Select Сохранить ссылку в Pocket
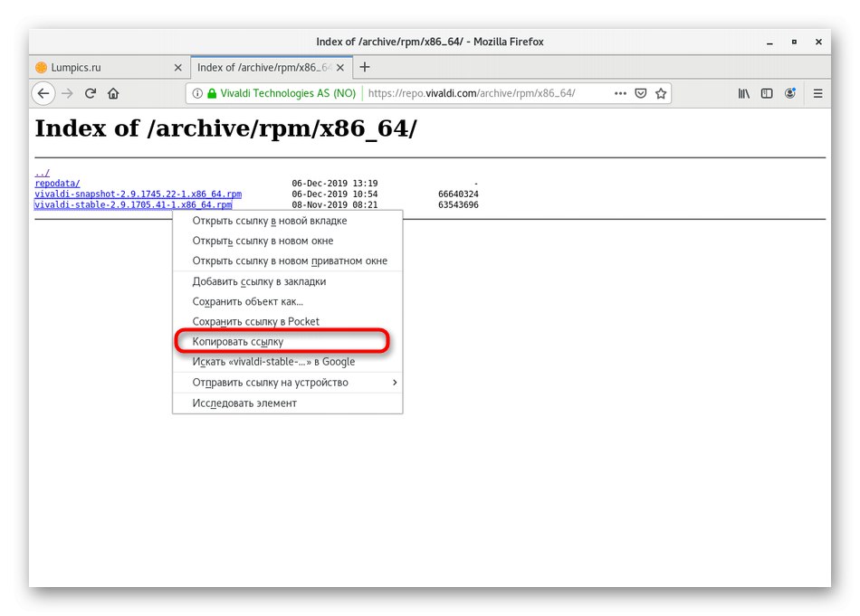Viewport: 860px width, 616px height. [x=287, y=322]
